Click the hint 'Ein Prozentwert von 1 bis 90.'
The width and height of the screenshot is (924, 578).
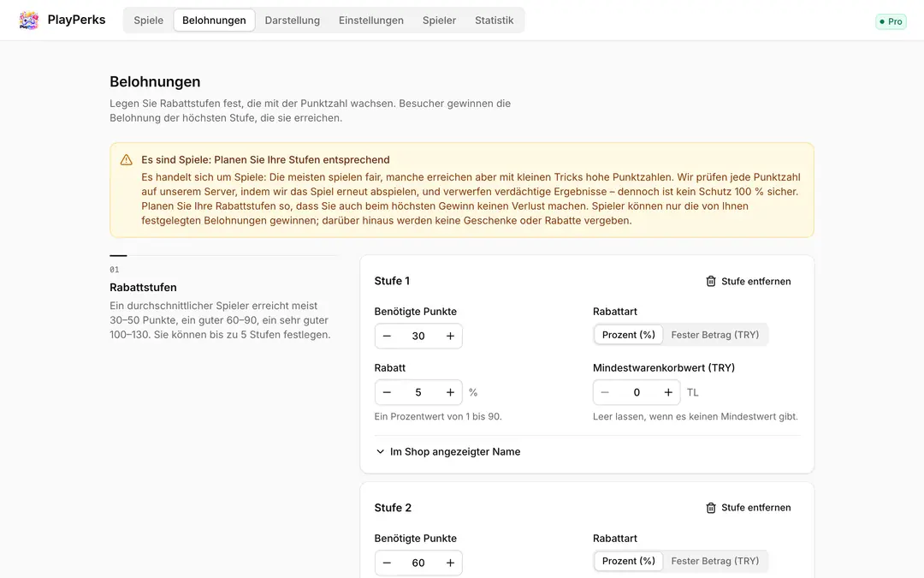(438, 416)
